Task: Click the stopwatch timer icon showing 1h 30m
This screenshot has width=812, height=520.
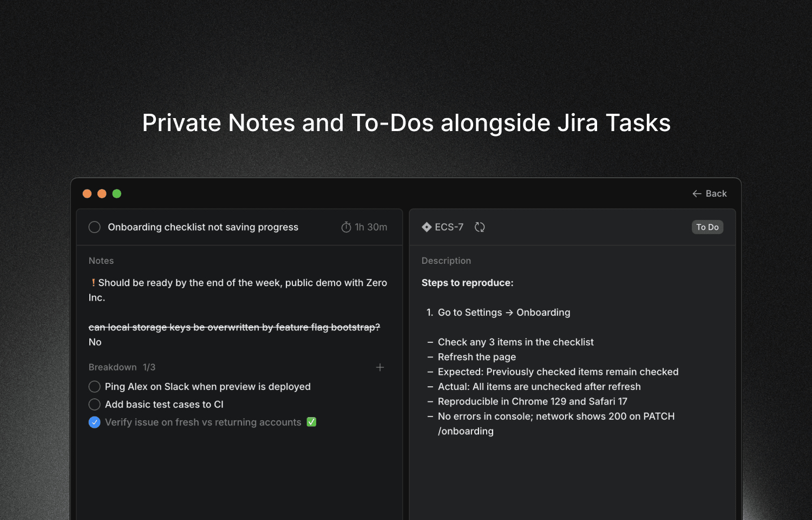Action: click(x=347, y=227)
